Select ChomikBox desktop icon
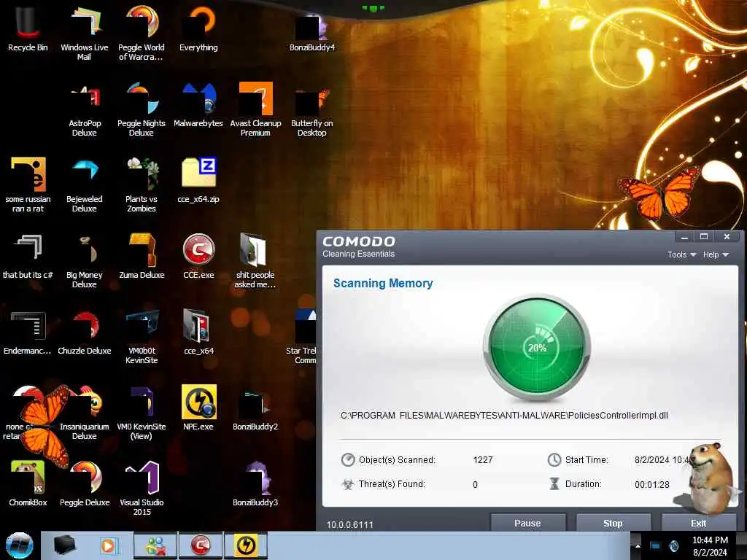Screen dimensions: 747x560 click(x=28, y=483)
